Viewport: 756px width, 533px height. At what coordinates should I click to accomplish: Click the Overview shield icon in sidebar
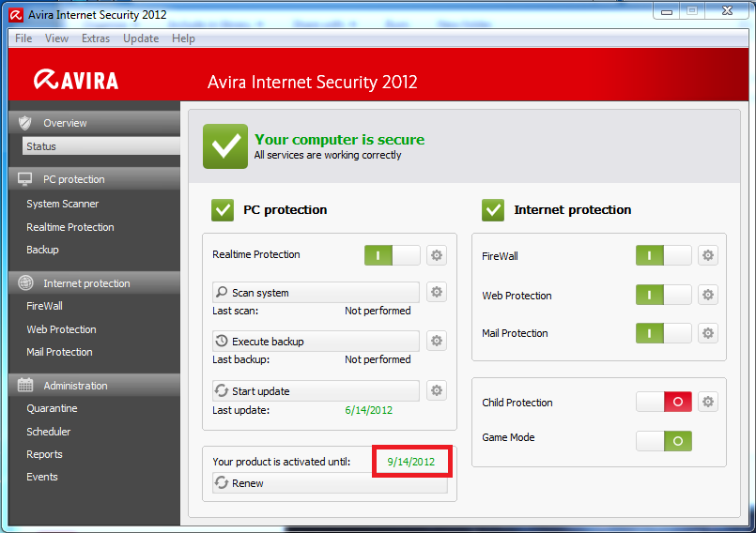click(25, 123)
